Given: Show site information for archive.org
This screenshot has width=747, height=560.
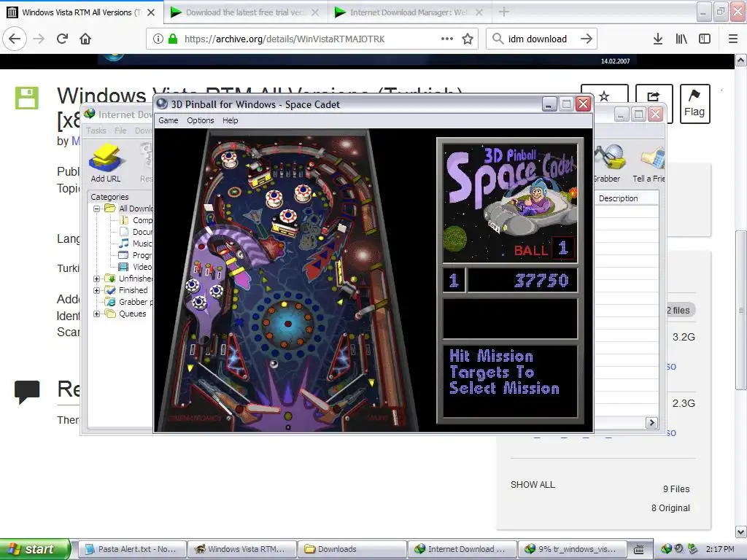Looking at the screenshot, I should (x=158, y=39).
